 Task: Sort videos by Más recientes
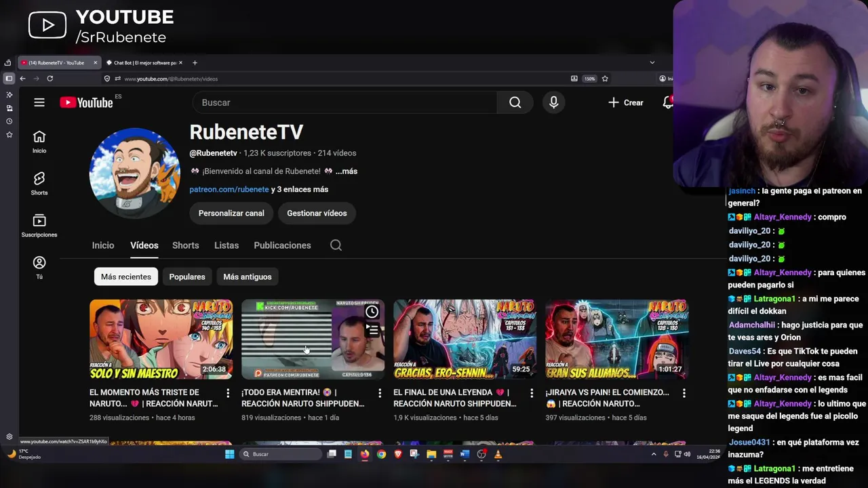tap(126, 277)
